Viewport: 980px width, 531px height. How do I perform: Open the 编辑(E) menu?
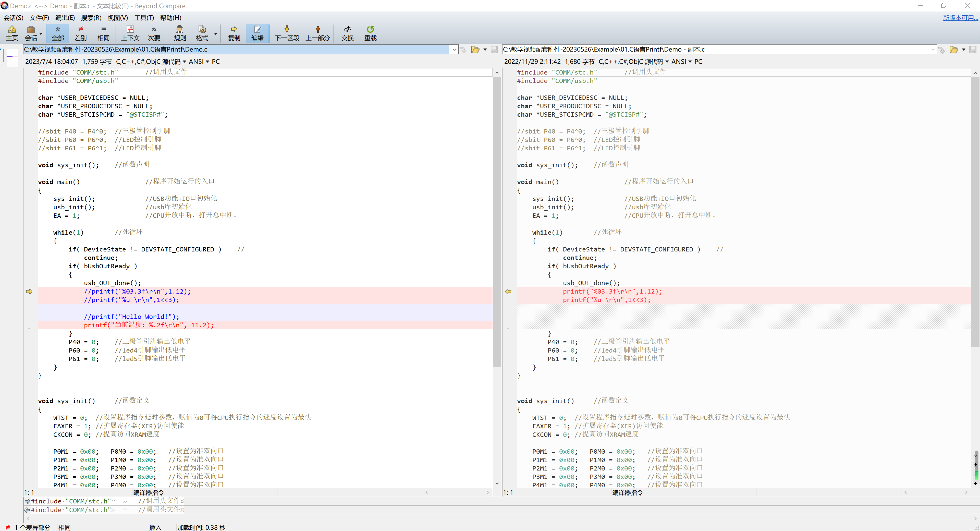coord(65,18)
